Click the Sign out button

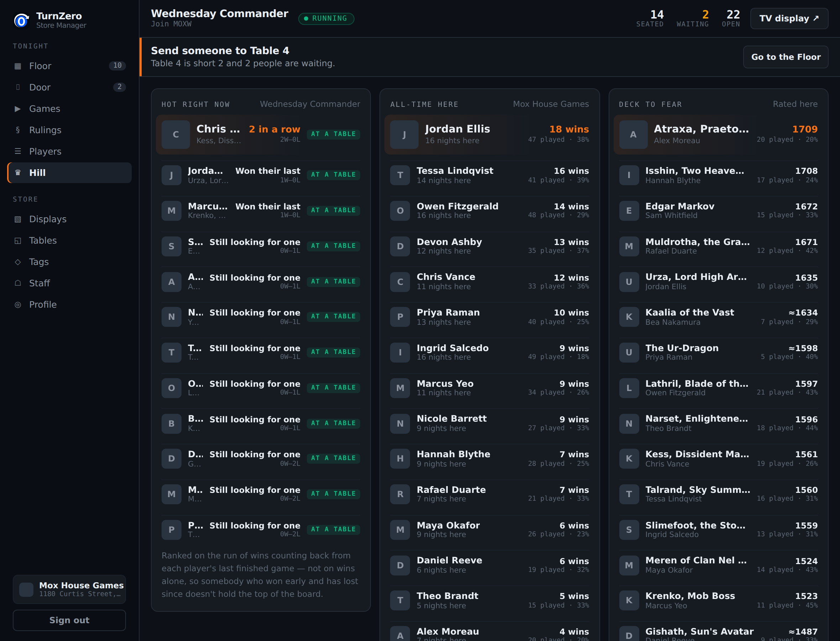69,620
